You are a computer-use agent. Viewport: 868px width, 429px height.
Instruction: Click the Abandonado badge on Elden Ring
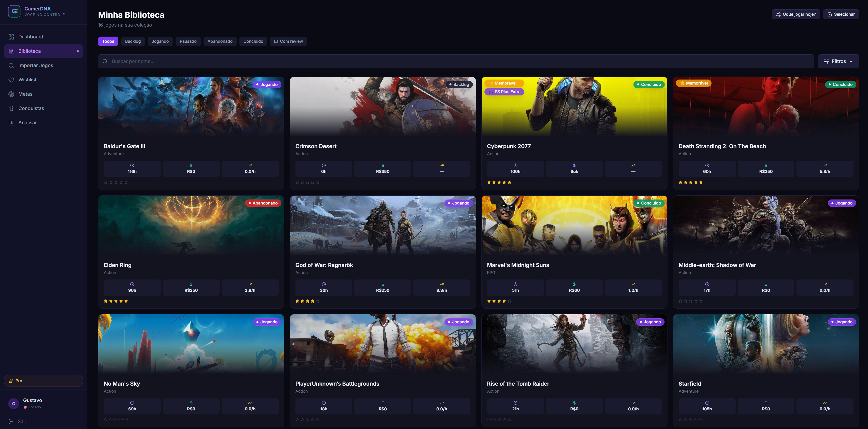point(263,203)
